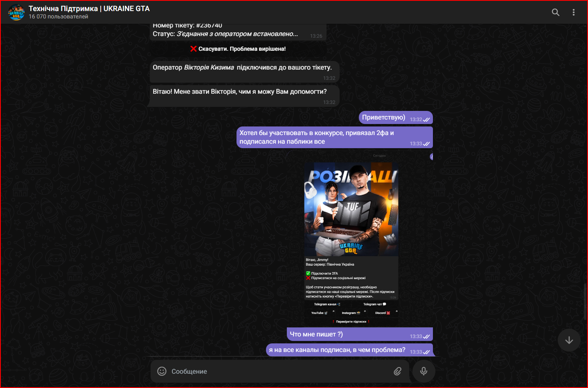Select the "Оператор Вікторія Кизима" message
This screenshot has width=588, height=388.
pyautogui.click(x=244, y=72)
